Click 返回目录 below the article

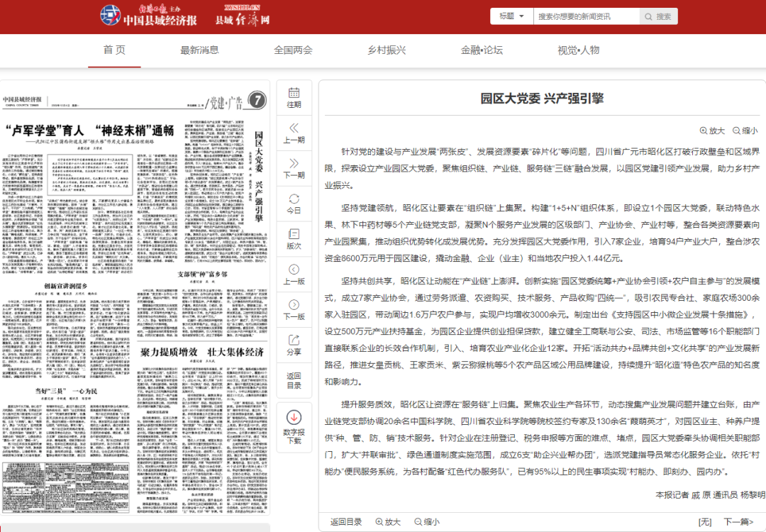point(346,522)
